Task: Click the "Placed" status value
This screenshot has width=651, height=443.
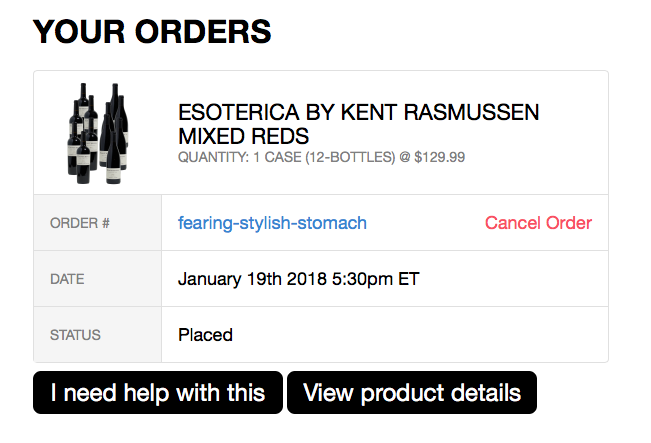Action: (205, 335)
